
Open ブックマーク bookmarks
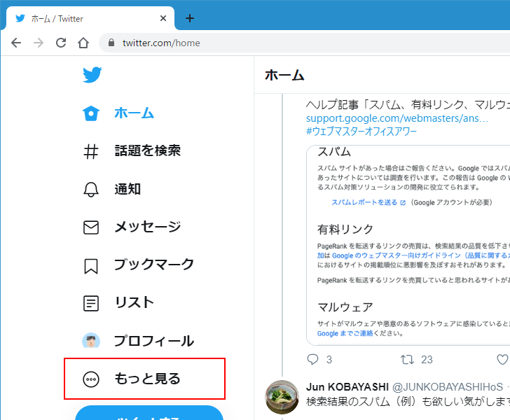tap(139, 265)
